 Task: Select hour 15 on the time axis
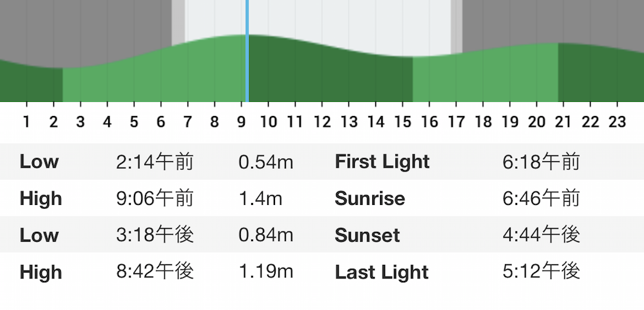[403, 122]
